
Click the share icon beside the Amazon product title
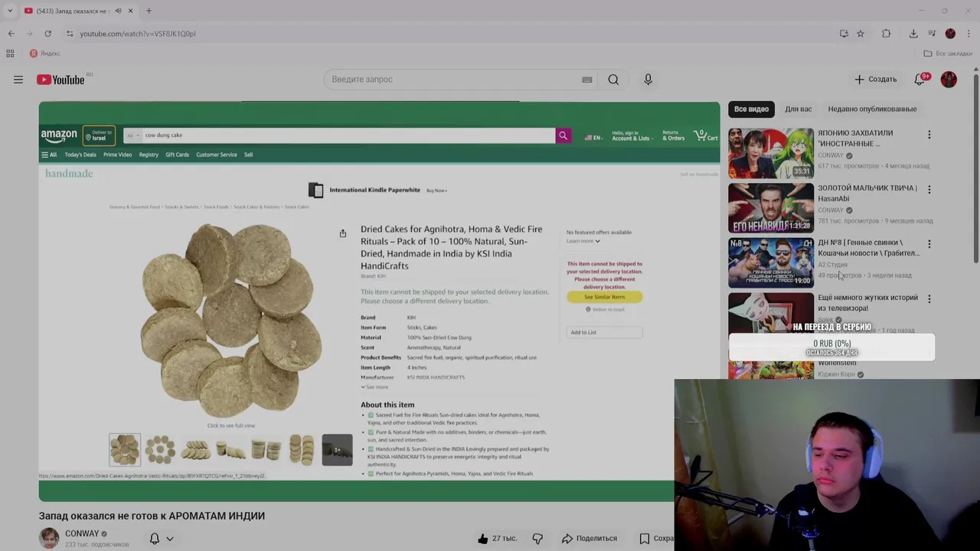pos(342,233)
